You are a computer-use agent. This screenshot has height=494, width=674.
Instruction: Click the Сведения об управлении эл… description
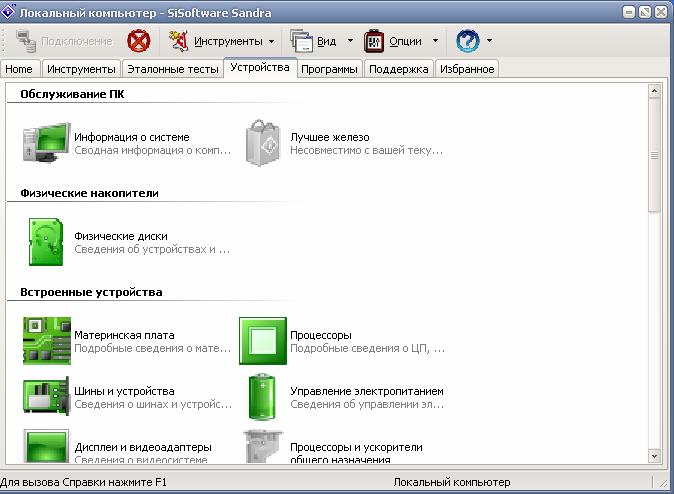click(x=367, y=404)
